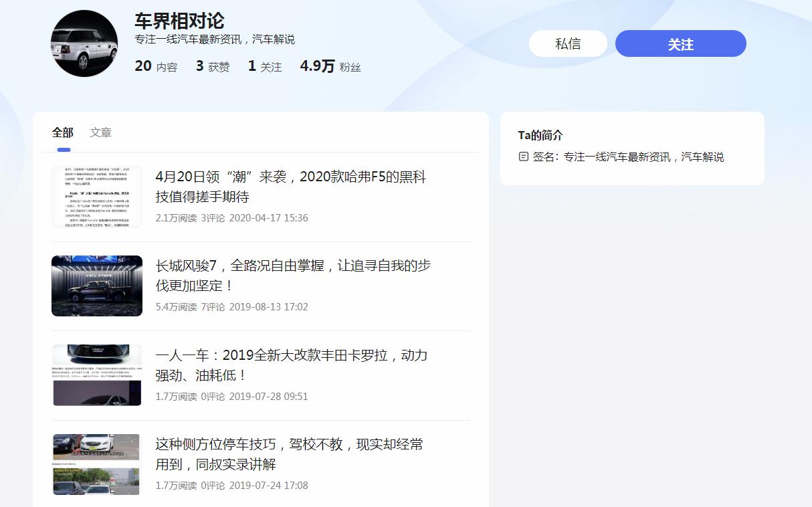812x507 pixels.
Task: Click 2.1万阅读 on the 哈弗F5 article
Action: [177, 218]
